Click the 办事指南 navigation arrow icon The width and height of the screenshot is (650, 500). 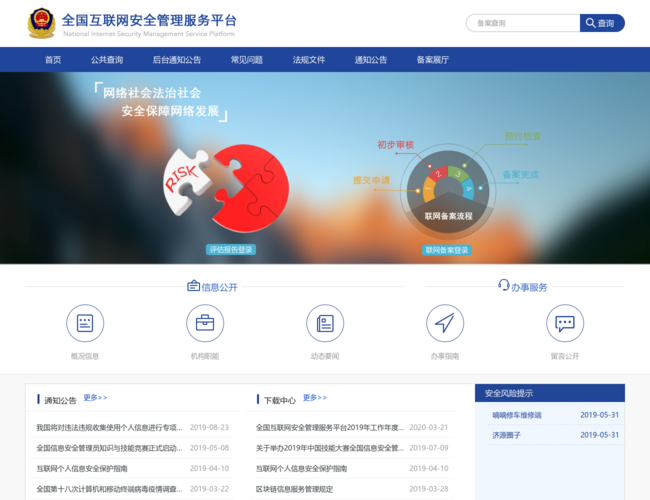click(445, 323)
